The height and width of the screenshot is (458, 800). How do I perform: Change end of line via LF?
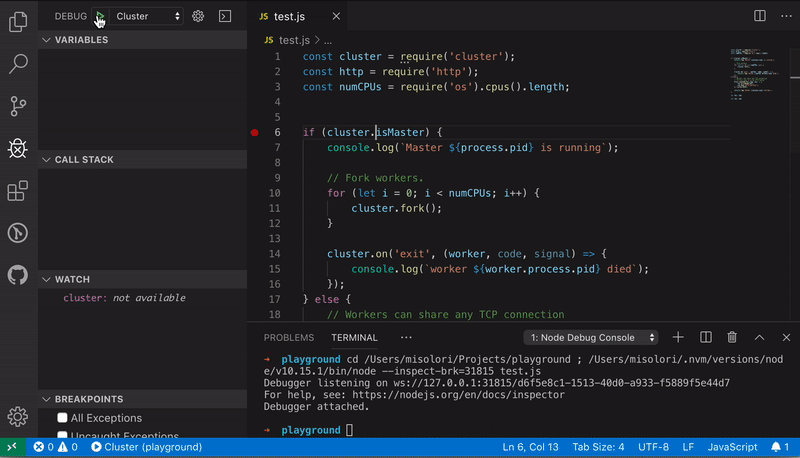pyautogui.click(x=688, y=447)
